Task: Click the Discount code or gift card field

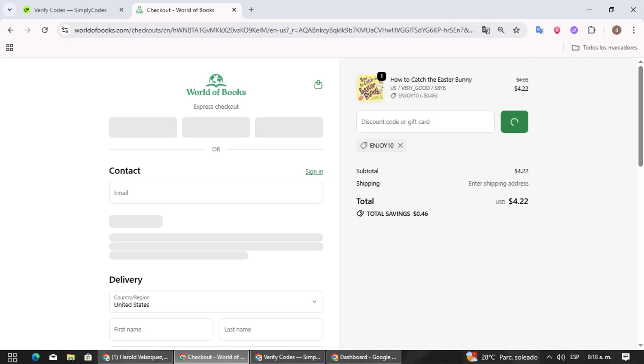Action: point(425,122)
